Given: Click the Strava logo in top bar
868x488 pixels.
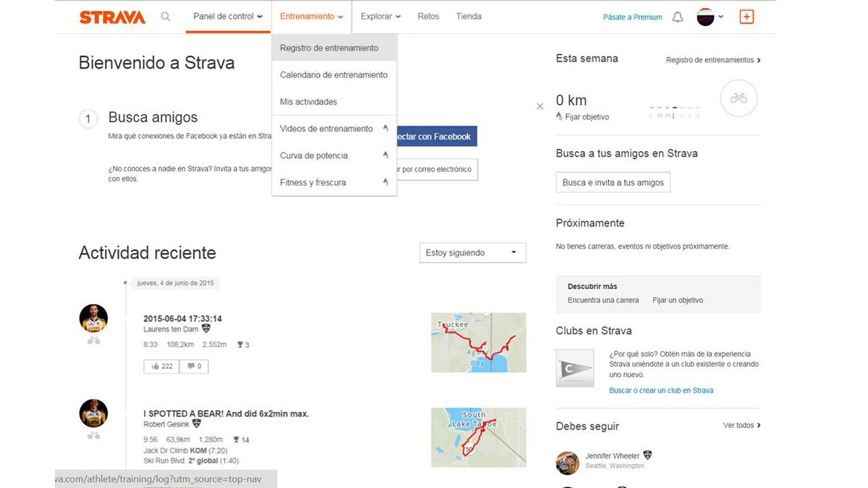Looking at the screenshot, I should pyautogui.click(x=112, y=16).
